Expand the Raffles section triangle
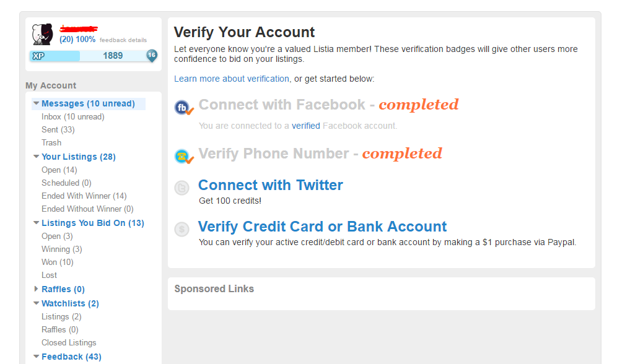This screenshot has width=638, height=364. coord(36,288)
